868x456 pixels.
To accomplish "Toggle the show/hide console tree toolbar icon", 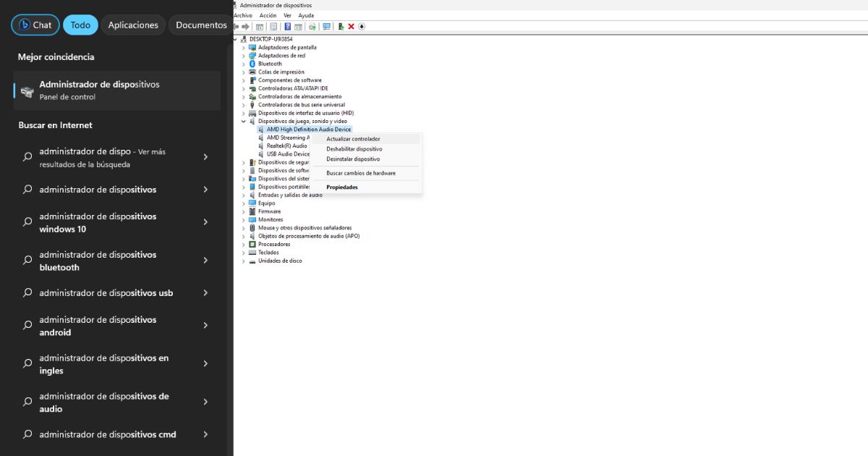I will coord(260,26).
